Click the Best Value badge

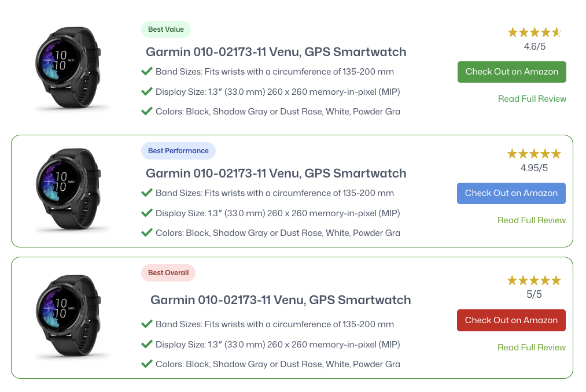click(x=166, y=29)
